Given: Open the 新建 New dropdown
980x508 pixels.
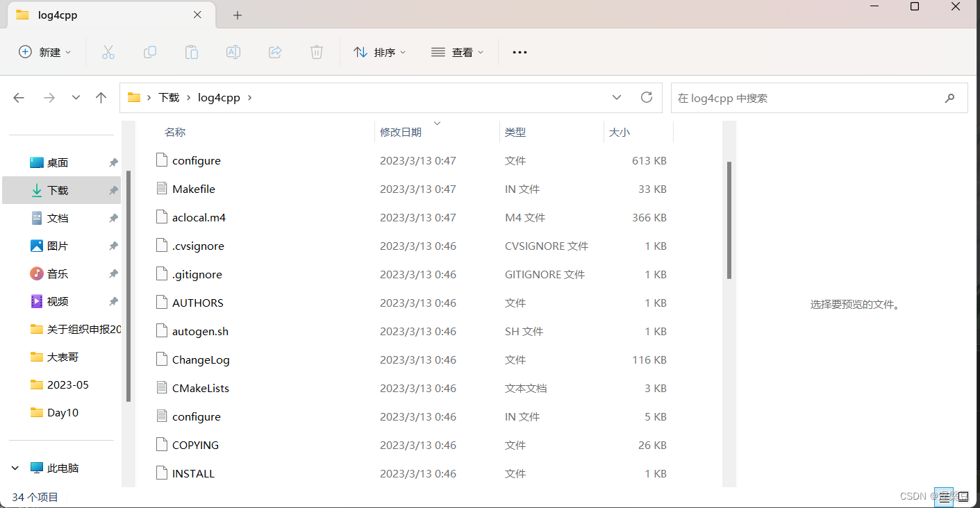Looking at the screenshot, I should coord(44,52).
